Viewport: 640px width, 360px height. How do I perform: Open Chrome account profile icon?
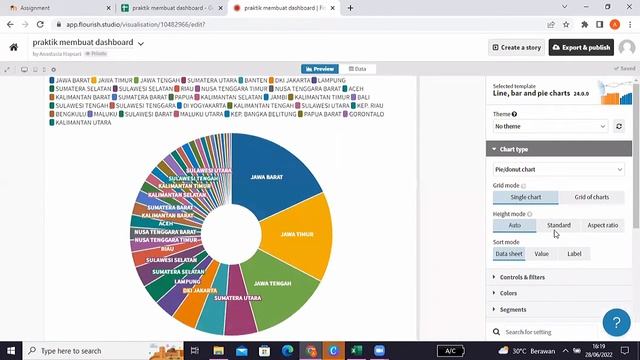(615, 24)
